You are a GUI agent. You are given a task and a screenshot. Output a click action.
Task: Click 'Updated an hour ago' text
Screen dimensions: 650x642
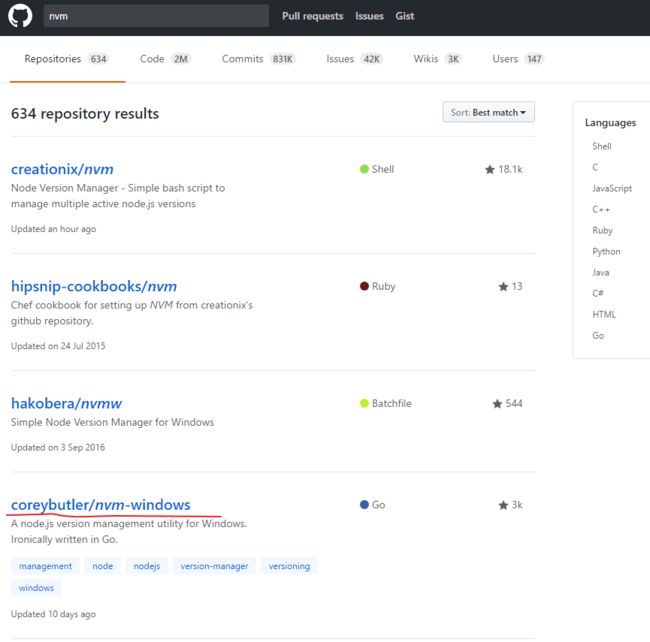tap(53, 229)
